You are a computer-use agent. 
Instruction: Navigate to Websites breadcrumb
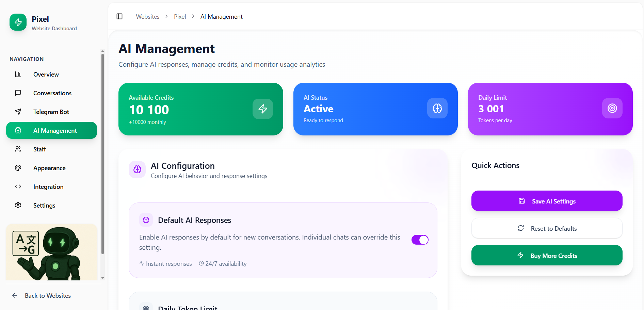[x=147, y=16]
